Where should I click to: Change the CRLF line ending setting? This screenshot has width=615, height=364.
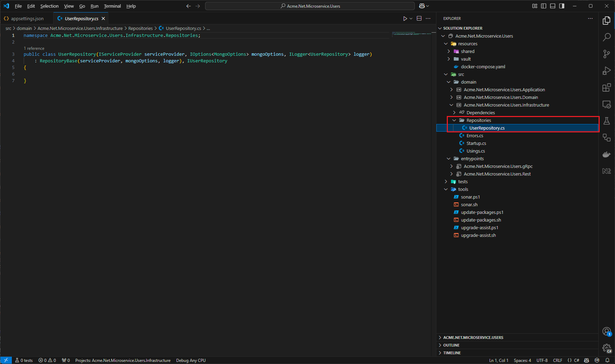(x=558, y=360)
